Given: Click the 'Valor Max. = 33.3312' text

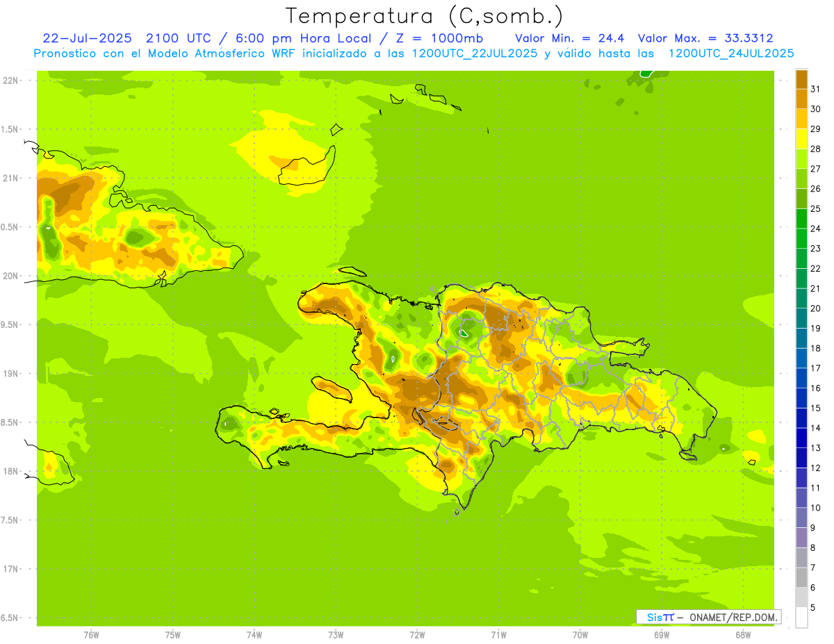Looking at the screenshot, I should click(x=705, y=38).
